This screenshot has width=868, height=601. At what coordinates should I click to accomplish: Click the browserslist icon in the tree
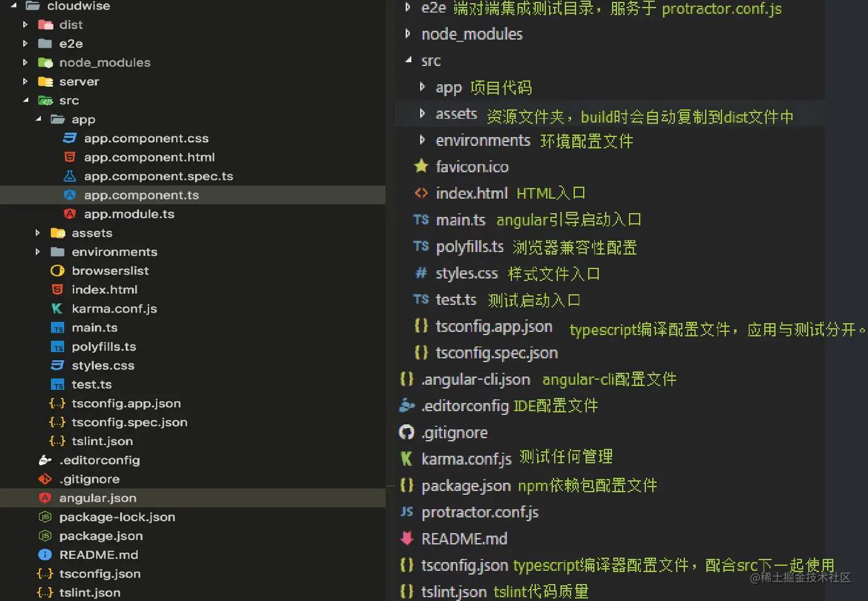click(57, 270)
